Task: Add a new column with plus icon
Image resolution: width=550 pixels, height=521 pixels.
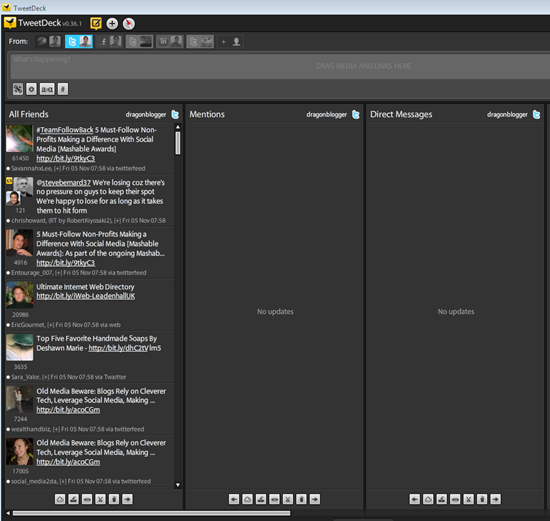Action: click(112, 24)
